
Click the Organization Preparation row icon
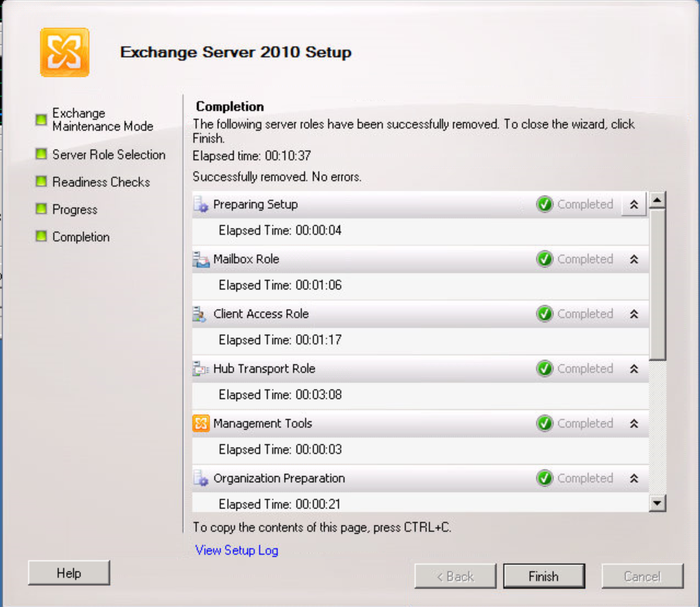(x=201, y=478)
